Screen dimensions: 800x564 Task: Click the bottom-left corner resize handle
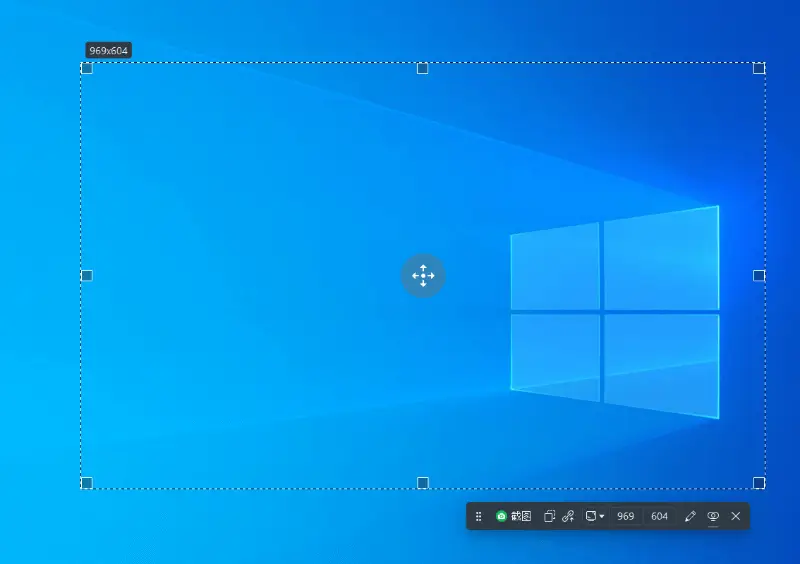coord(87,483)
